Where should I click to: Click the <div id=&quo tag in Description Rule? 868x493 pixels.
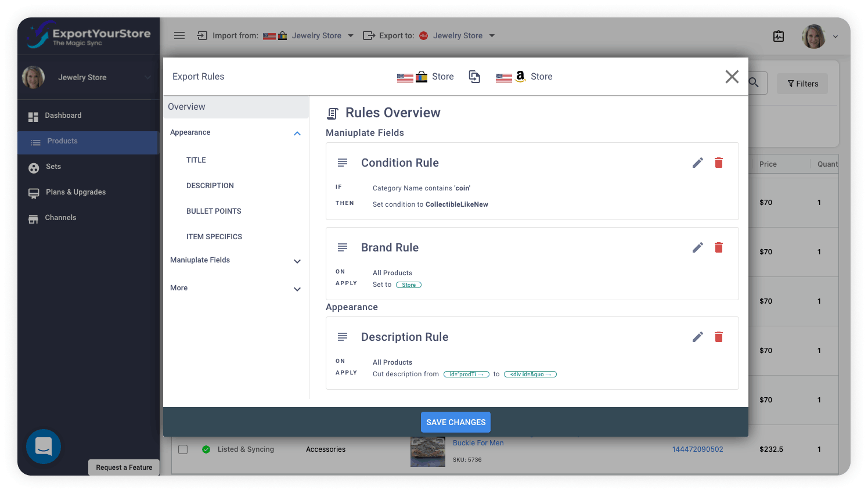pos(530,375)
